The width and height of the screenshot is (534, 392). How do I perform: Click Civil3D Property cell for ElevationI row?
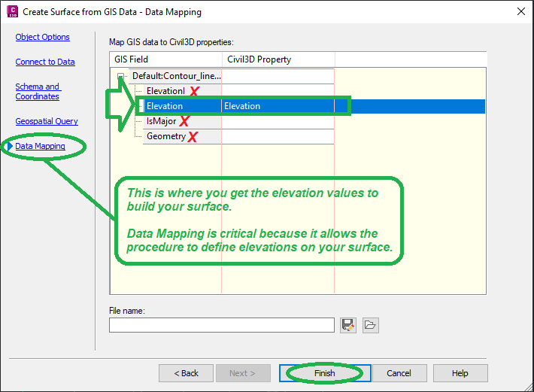pos(278,91)
